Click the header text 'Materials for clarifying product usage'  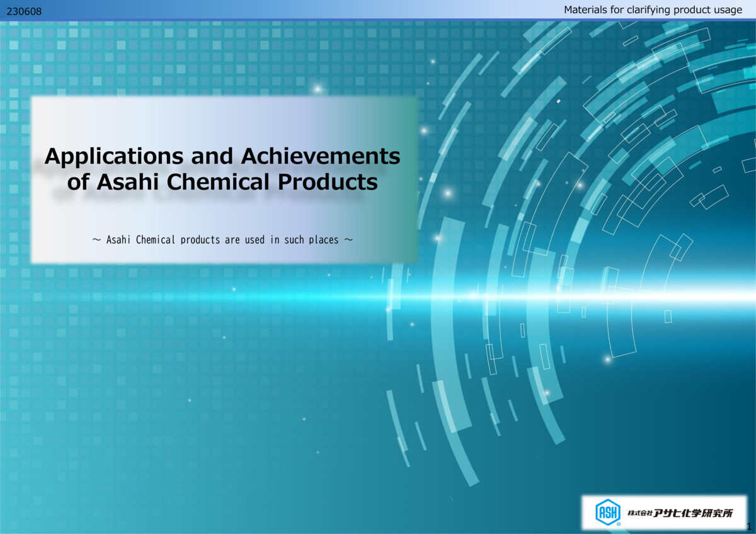click(653, 10)
